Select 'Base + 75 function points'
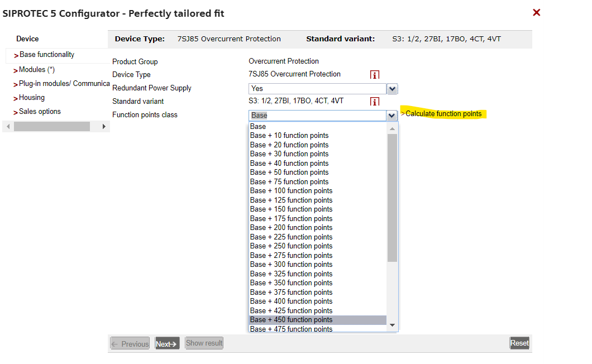 318,182
